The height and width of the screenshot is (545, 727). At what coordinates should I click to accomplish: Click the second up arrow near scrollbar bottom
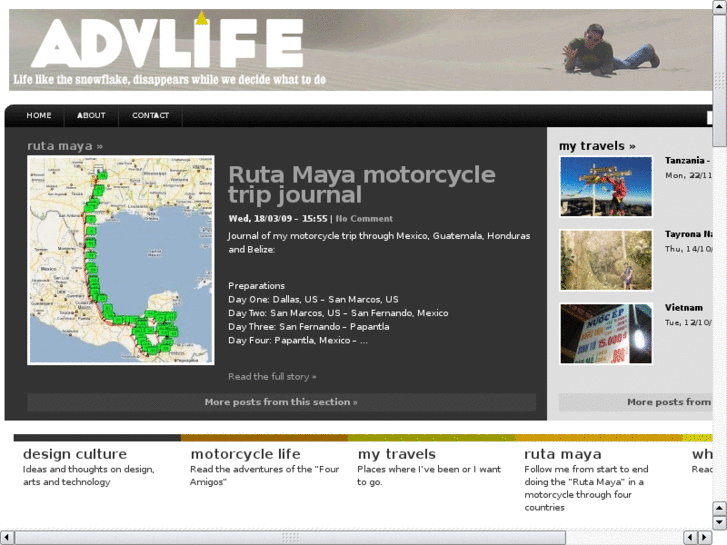720,508
